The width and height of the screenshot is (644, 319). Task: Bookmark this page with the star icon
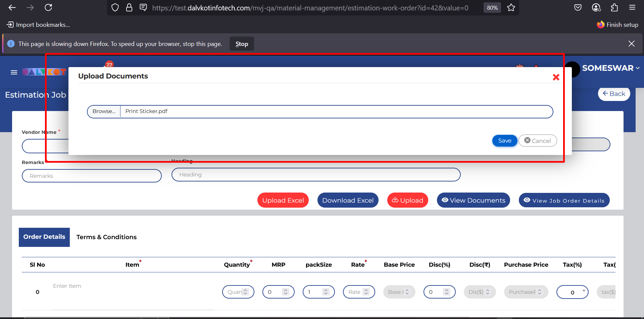coord(511,8)
